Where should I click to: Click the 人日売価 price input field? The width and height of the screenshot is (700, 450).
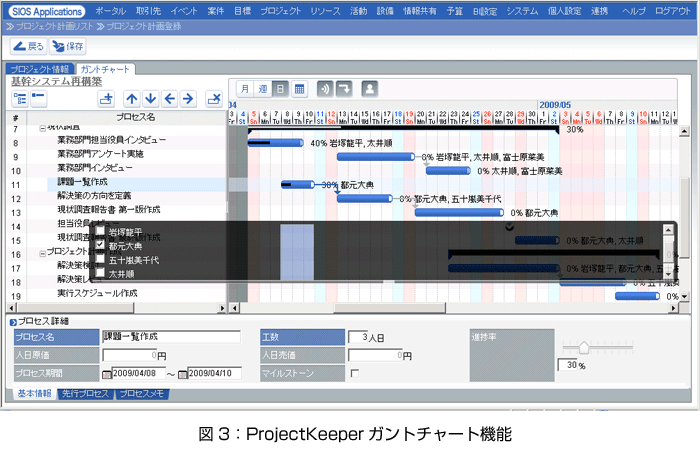[x=375, y=355]
